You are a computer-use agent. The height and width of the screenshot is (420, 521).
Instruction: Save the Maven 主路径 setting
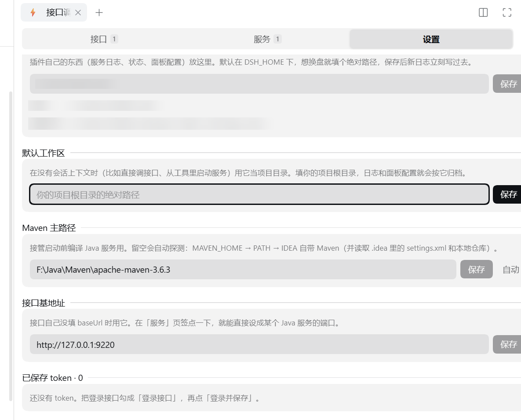(x=477, y=270)
